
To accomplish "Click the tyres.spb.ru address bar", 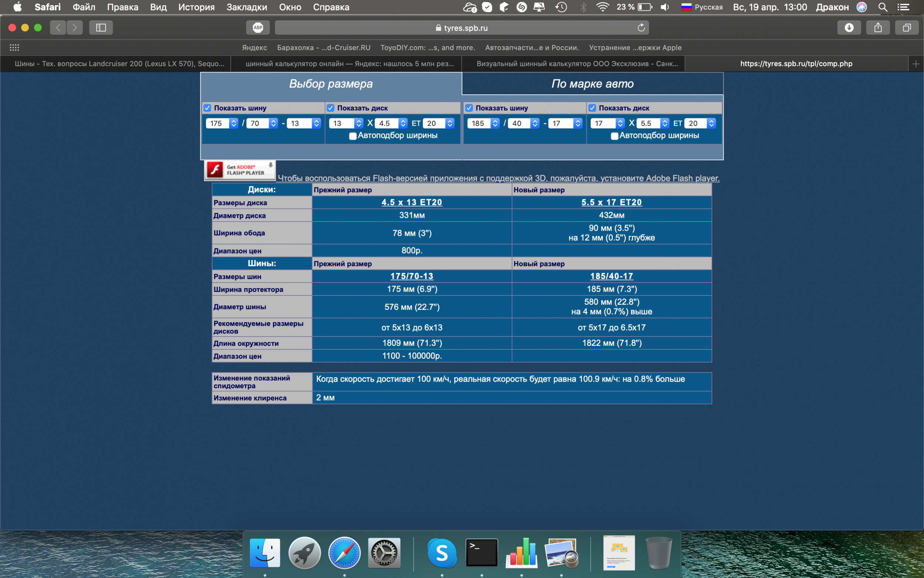I will [462, 27].
